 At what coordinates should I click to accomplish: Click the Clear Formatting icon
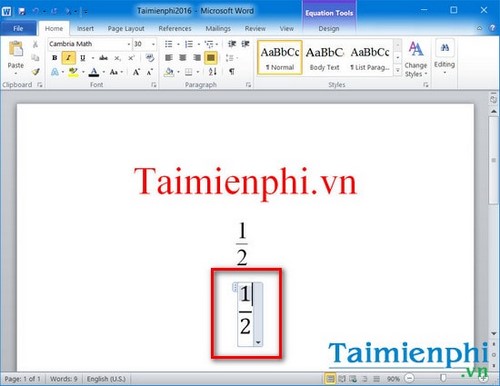point(150,58)
